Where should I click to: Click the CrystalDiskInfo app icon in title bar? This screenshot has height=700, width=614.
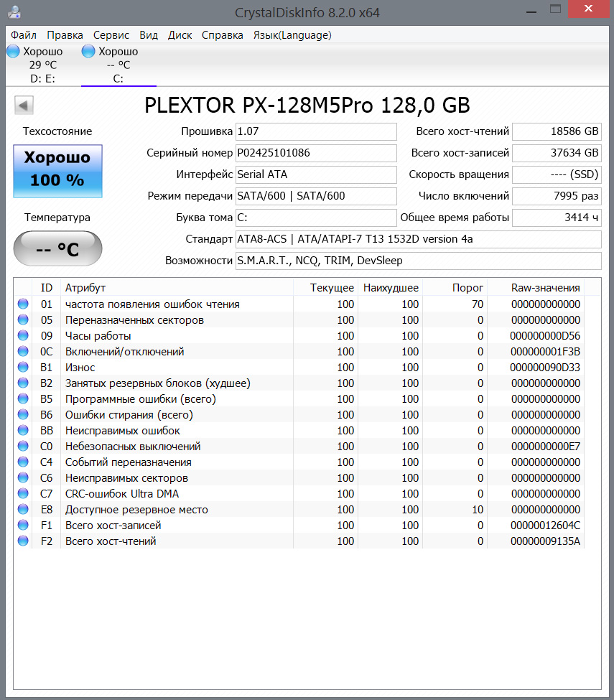tap(14, 12)
